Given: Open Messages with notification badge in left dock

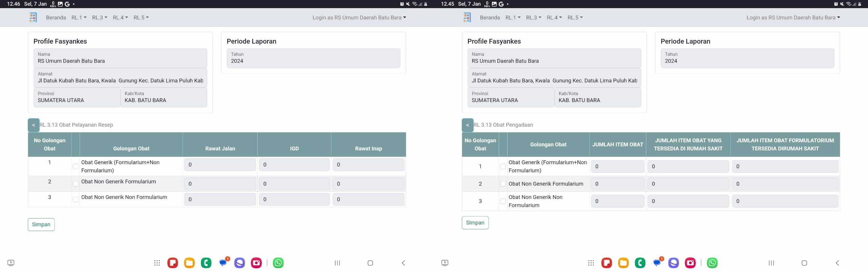Looking at the screenshot, I should point(223,263).
